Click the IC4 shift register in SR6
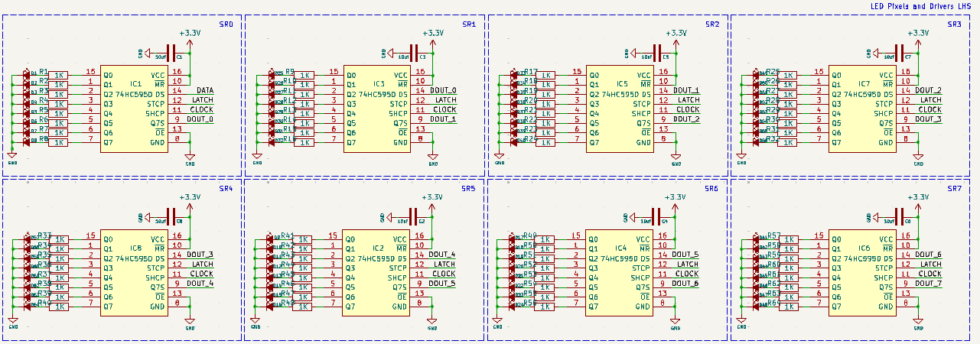The image size is (980, 344). pyautogui.click(x=620, y=273)
